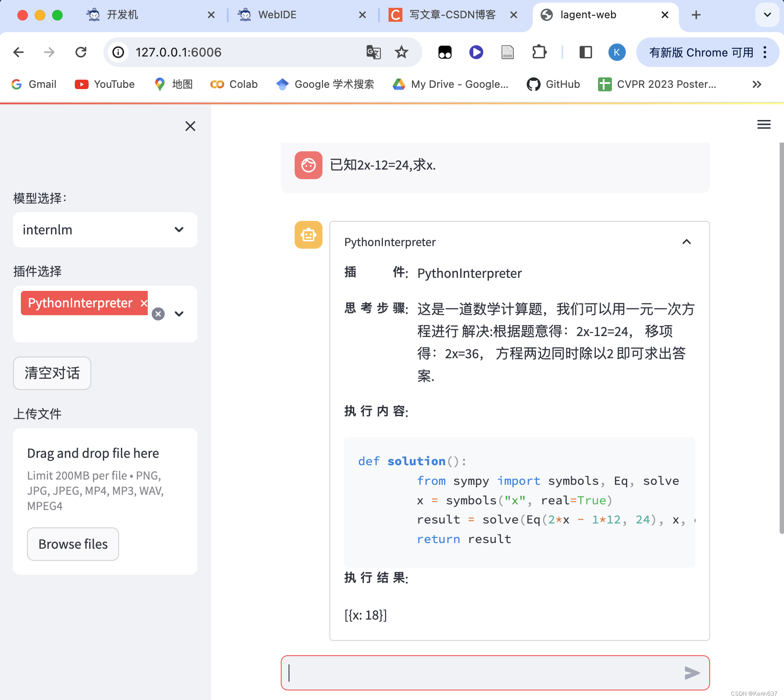Click the user avatar icon of the question
The width and height of the screenshot is (784, 700).
(x=309, y=165)
